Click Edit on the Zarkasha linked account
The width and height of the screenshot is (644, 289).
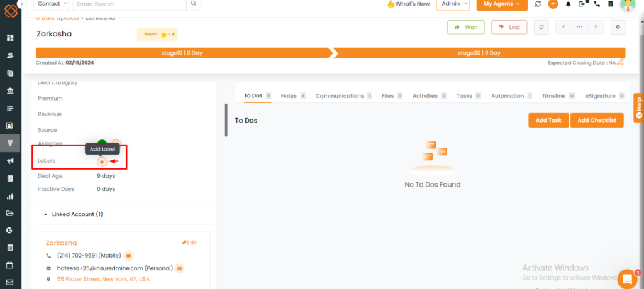tap(190, 243)
